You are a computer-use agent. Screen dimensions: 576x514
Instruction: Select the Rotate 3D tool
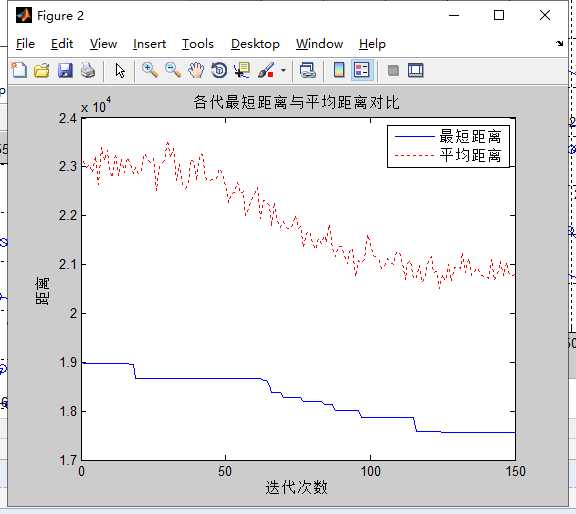tap(219, 70)
